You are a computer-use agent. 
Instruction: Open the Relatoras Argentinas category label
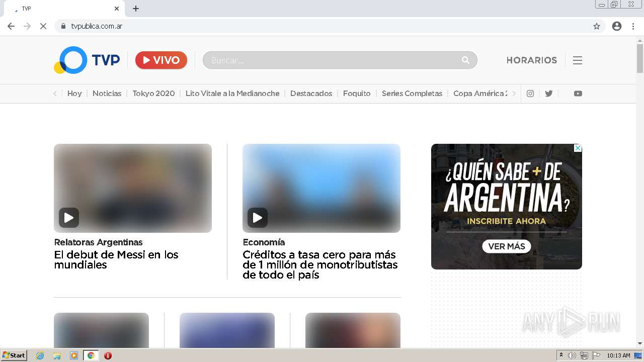coord(99,242)
